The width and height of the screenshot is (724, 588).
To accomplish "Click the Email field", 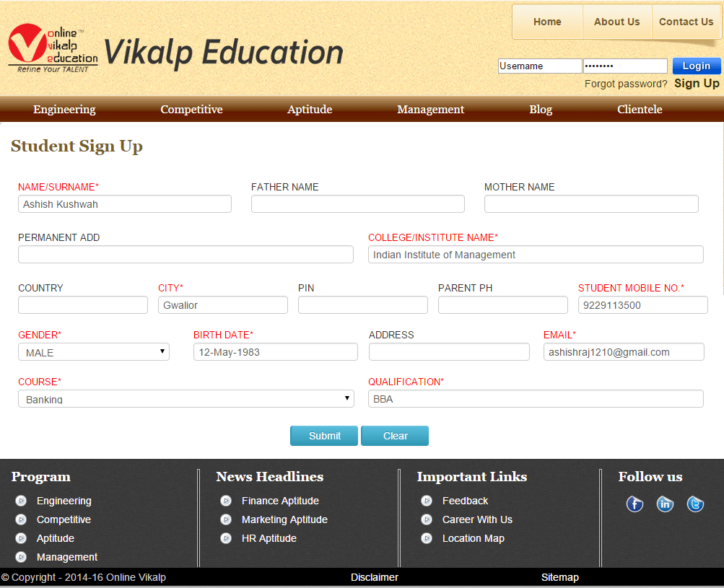I will click(x=624, y=351).
